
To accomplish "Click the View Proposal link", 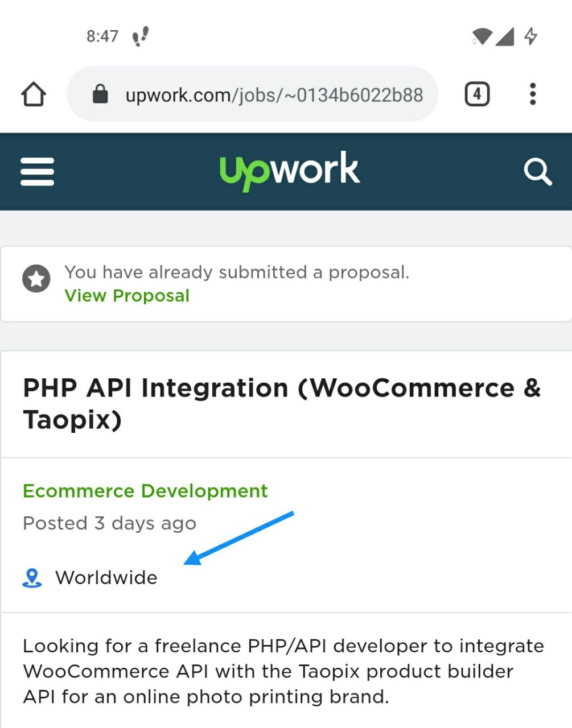I will point(127,296).
